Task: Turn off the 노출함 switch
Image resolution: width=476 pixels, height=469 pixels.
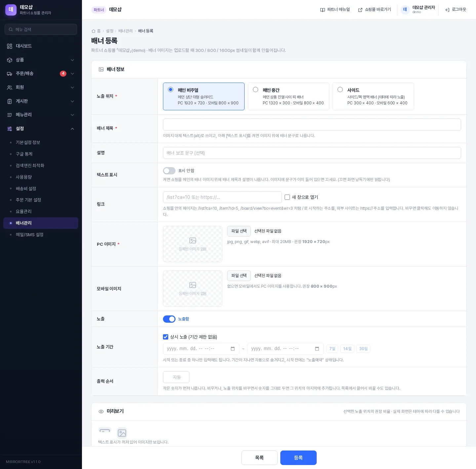Action: pos(169,319)
